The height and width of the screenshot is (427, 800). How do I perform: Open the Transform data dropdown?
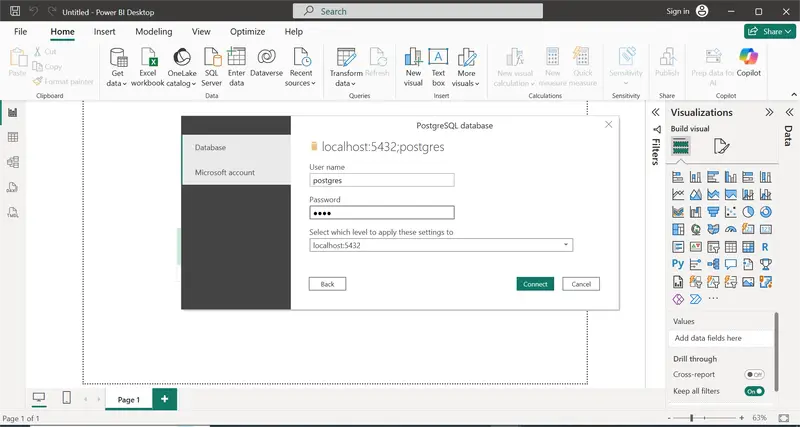346,67
